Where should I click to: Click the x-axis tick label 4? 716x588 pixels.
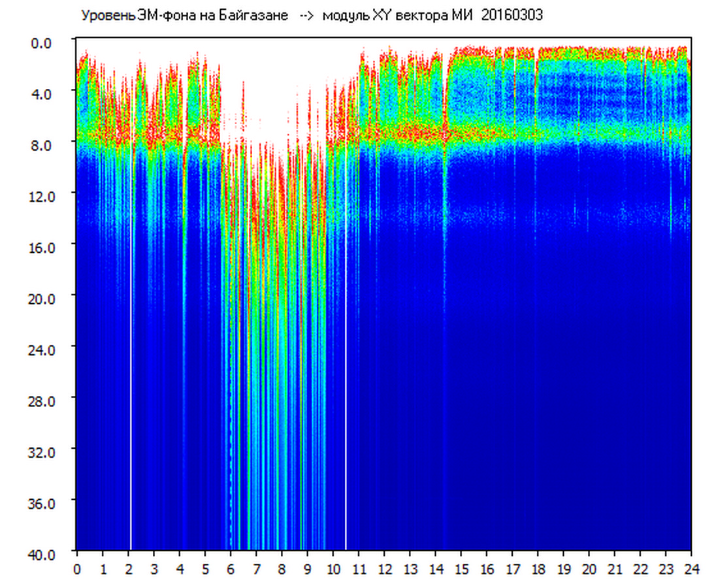pyautogui.click(x=180, y=569)
